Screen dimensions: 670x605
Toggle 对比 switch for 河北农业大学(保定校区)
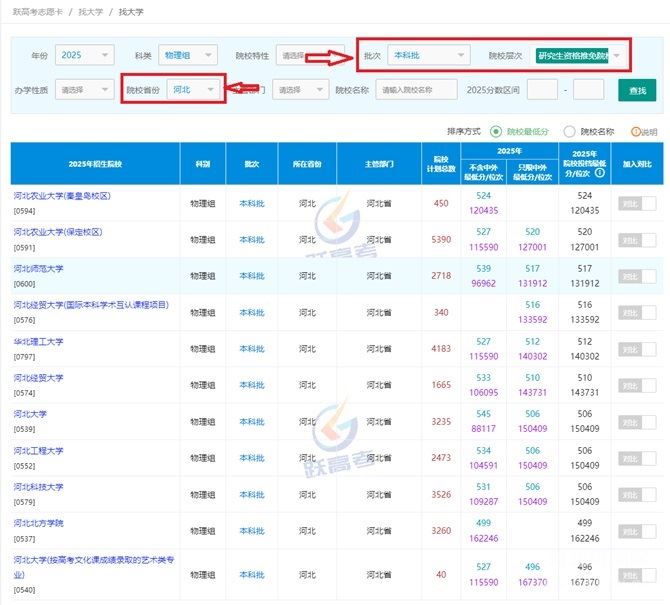(x=637, y=240)
